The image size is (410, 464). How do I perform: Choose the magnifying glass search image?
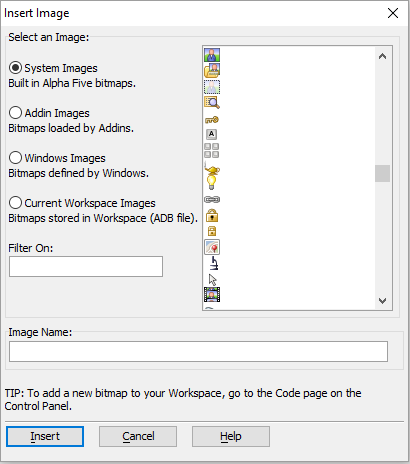pos(212,102)
